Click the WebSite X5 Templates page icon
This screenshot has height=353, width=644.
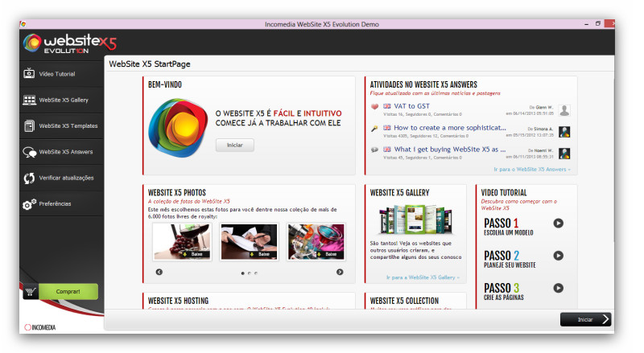click(29, 125)
